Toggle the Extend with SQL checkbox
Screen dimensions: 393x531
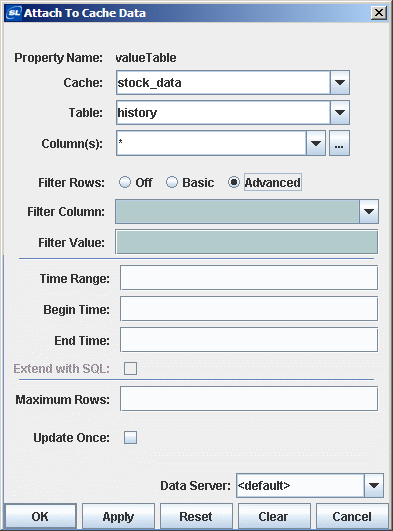[x=130, y=368]
